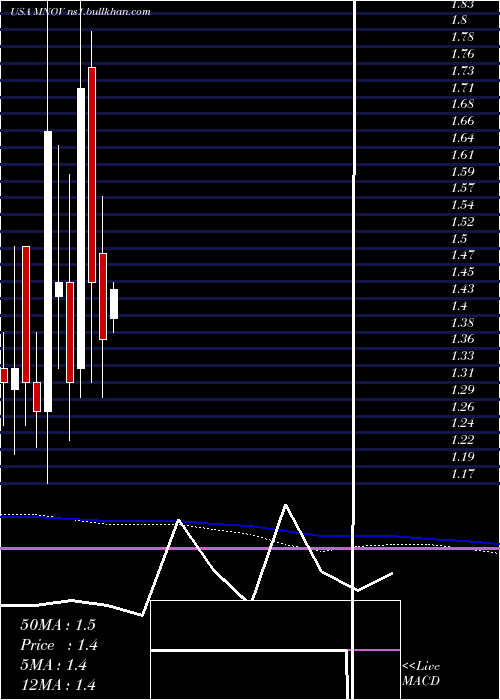The height and width of the screenshot is (700, 500).
Task: Click the 1.4 price axis label
Action: click(460, 306)
